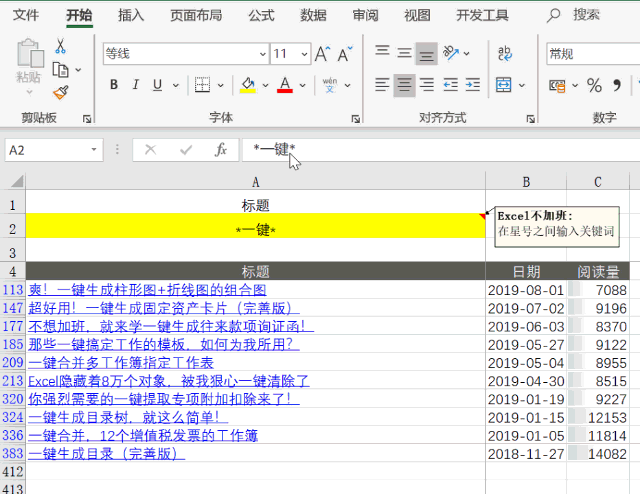Toggle Italic formatting
Image resolution: width=640 pixels, height=494 pixels.
tap(136, 85)
